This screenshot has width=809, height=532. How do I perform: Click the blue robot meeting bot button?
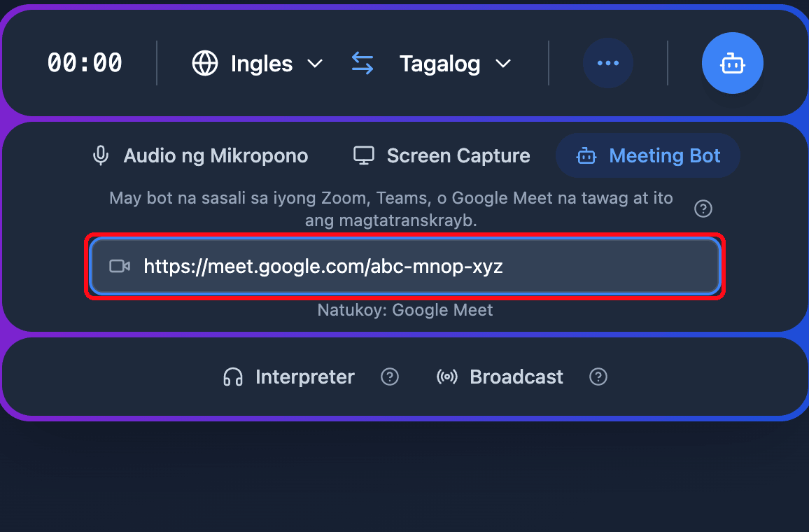732,63
